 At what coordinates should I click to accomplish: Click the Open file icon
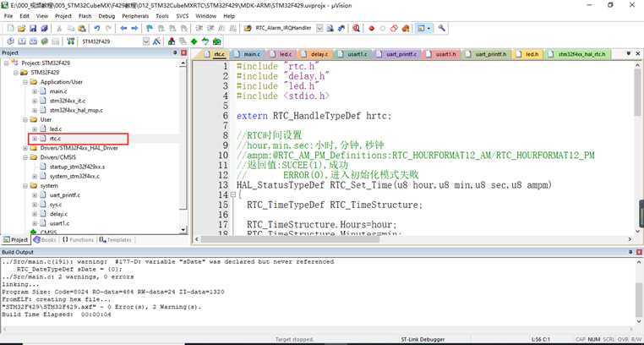coord(21,29)
